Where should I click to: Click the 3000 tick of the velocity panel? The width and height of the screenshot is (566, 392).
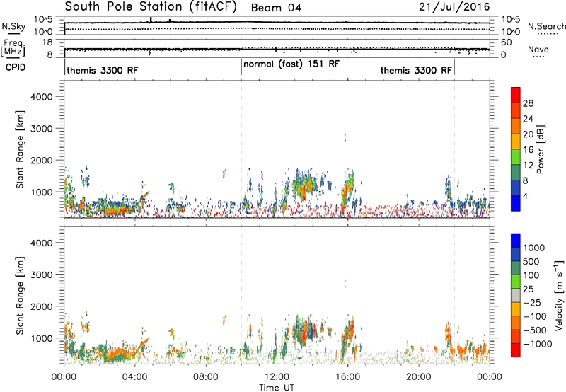(41, 275)
